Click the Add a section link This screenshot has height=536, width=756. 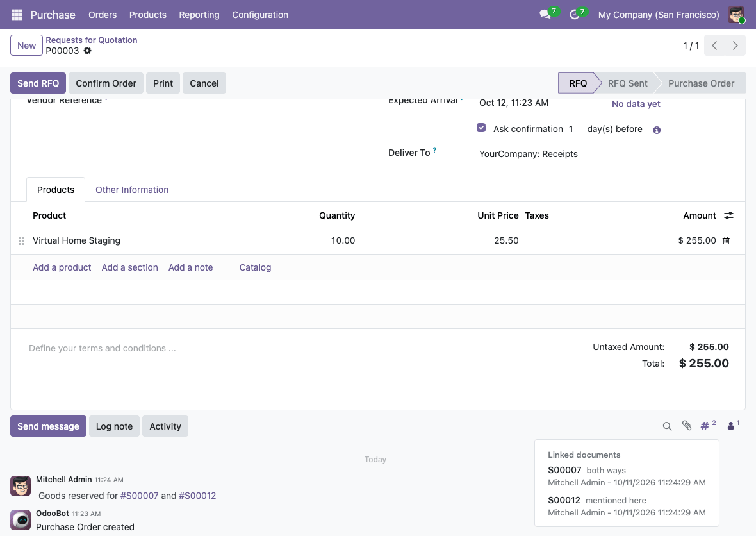point(129,267)
